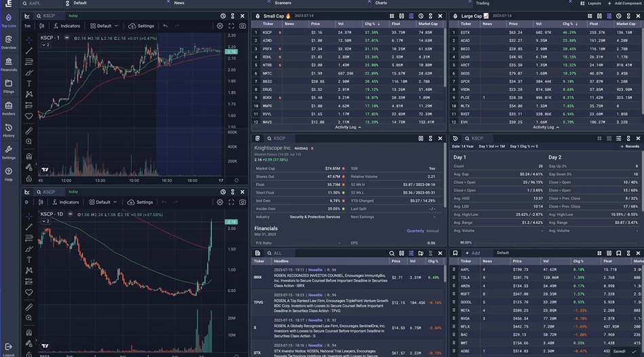This screenshot has width=644, height=357.
Task: Toggle the list view icon in the news panel
Action: pyautogui.click(x=411, y=253)
